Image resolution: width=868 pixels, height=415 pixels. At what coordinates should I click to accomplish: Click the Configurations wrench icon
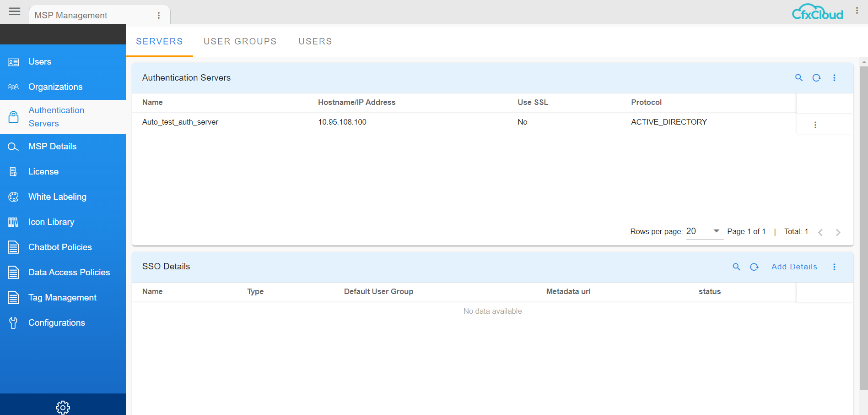[x=13, y=322]
